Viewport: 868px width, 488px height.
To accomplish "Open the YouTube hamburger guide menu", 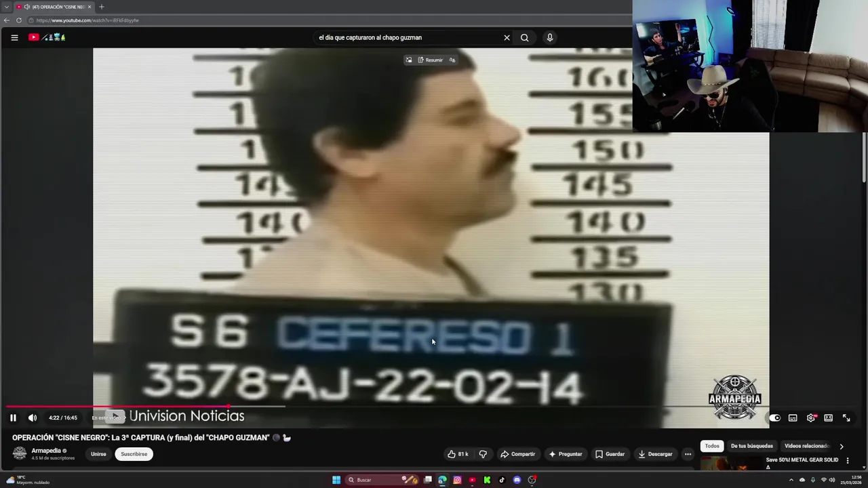I will [14, 37].
